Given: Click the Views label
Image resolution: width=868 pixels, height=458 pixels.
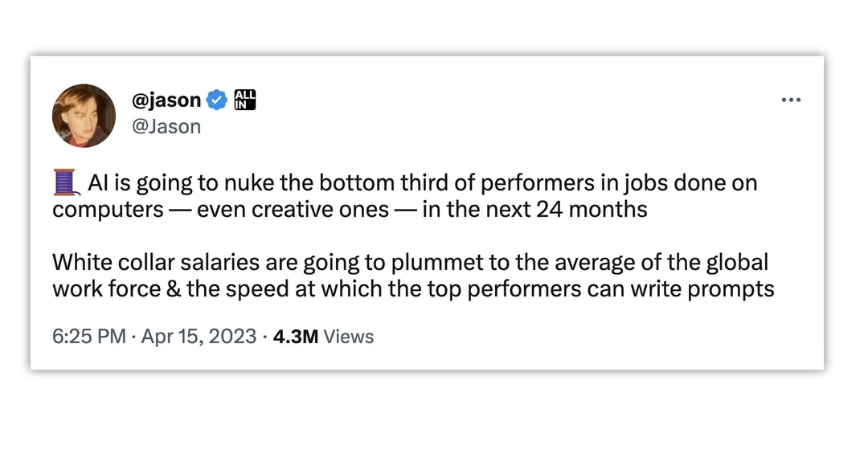Looking at the screenshot, I should pos(349,337).
